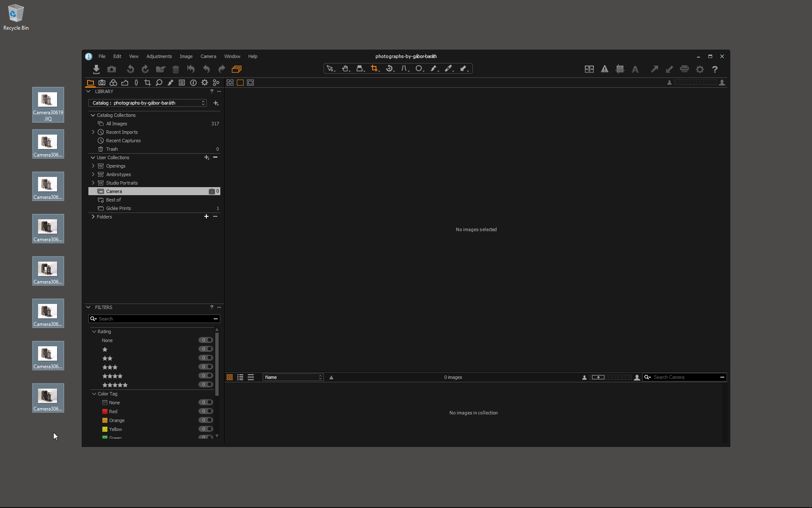Click plus button beside Folders
This screenshot has height=508, width=812.
tap(206, 217)
